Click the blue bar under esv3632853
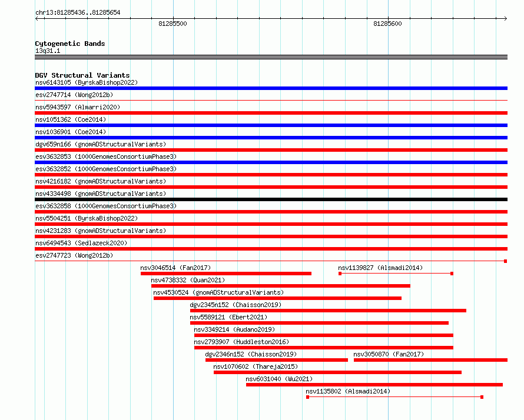 pyautogui.click(x=271, y=162)
